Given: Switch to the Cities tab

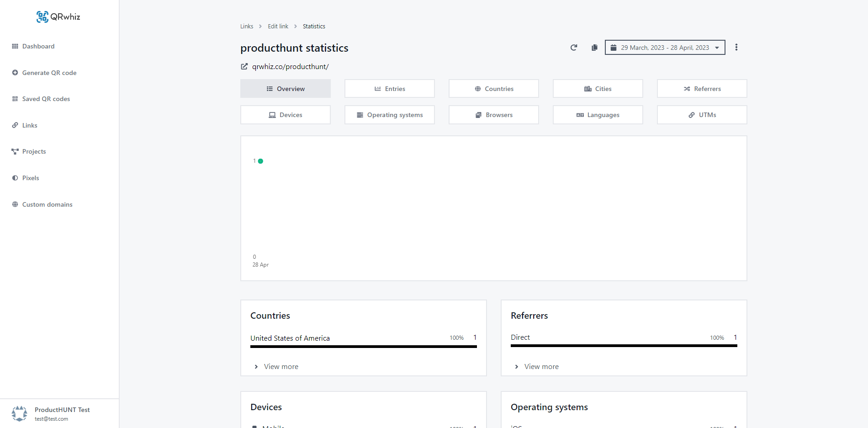Looking at the screenshot, I should coord(598,89).
